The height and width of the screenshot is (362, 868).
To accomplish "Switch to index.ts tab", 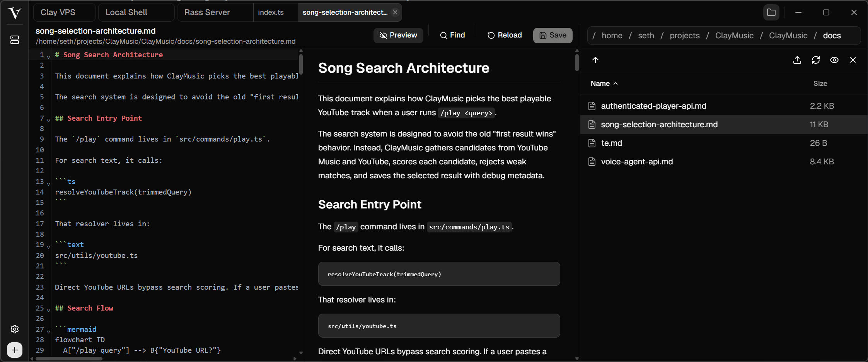I will coord(275,12).
